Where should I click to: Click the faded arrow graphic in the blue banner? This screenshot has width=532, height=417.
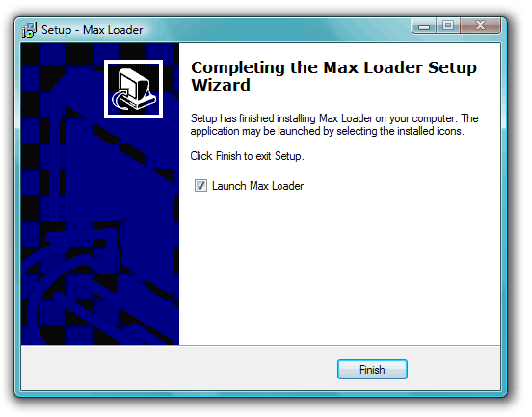click(85, 251)
